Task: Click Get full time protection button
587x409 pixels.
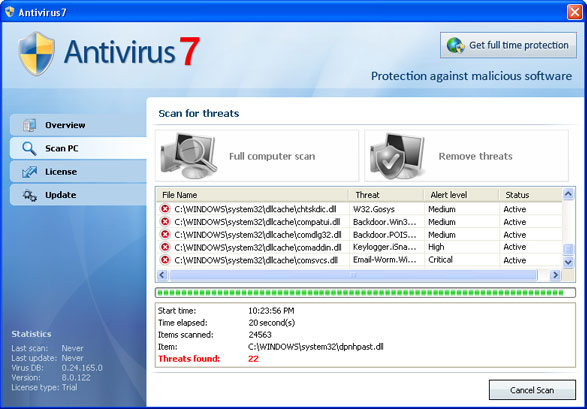Action: (x=508, y=45)
